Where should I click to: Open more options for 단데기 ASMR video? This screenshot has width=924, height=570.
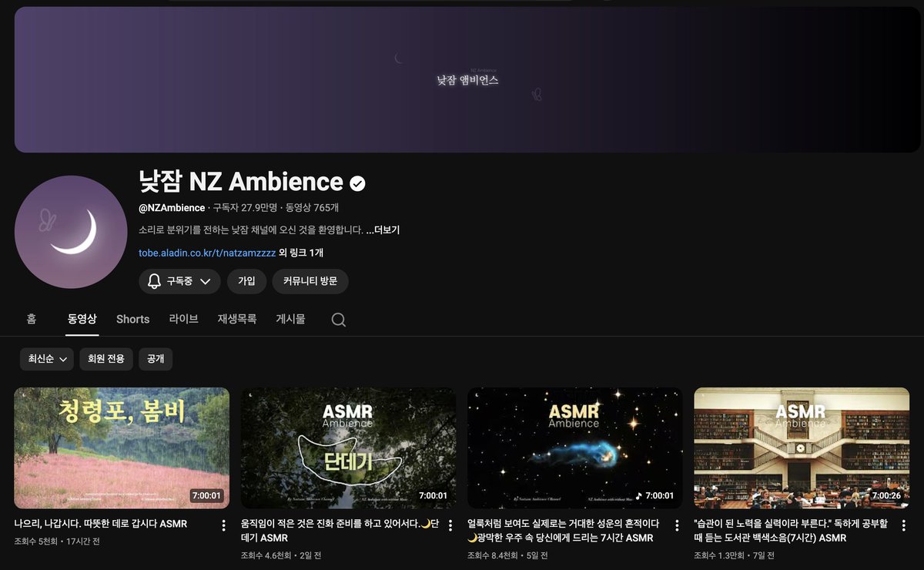coord(450,525)
